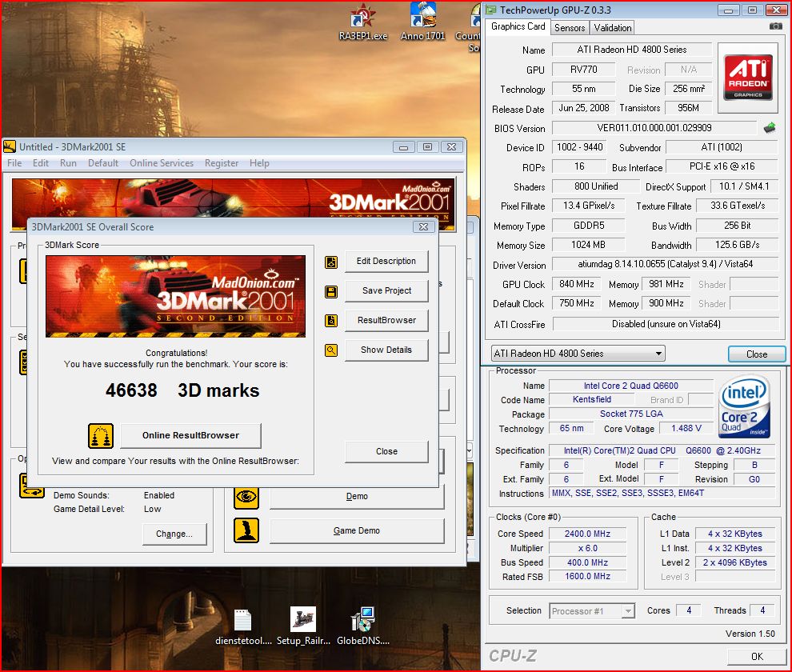Open the Online Services menu
Screen dimensions: 792x672
click(x=162, y=163)
